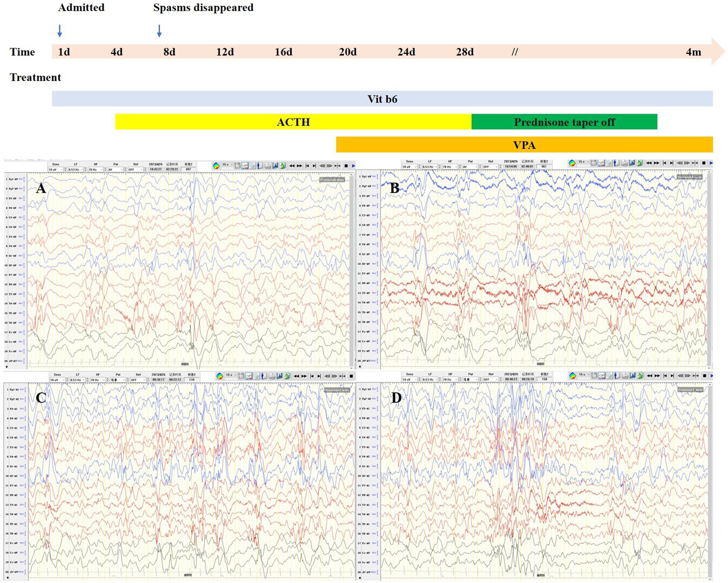Click the Processed wave label in panel C

[337, 390]
